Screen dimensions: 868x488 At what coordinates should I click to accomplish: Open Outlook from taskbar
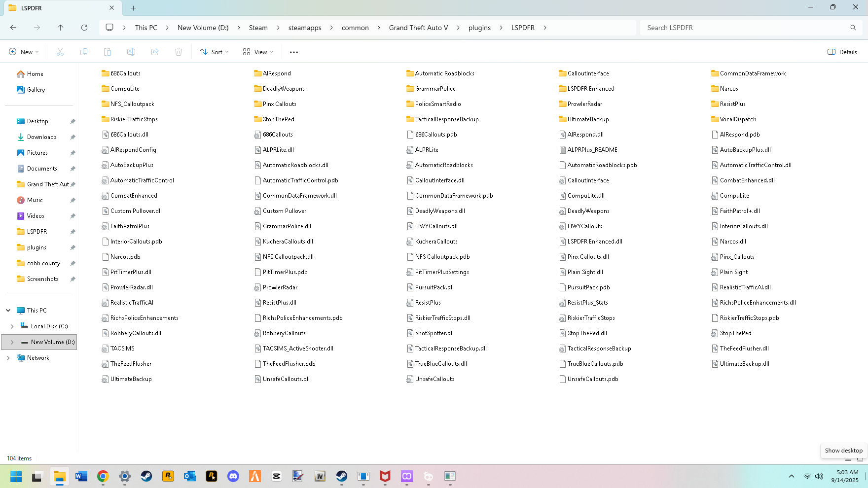coord(190,476)
